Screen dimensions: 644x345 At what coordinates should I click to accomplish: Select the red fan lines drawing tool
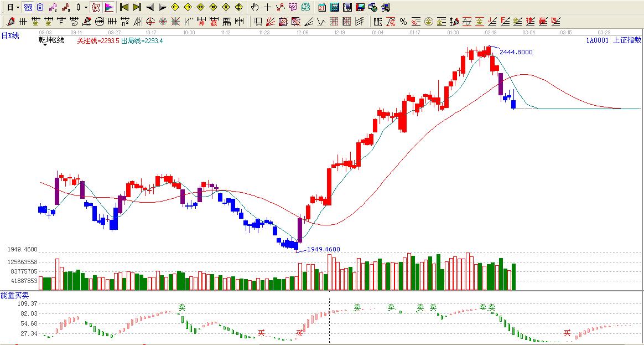tap(271, 22)
